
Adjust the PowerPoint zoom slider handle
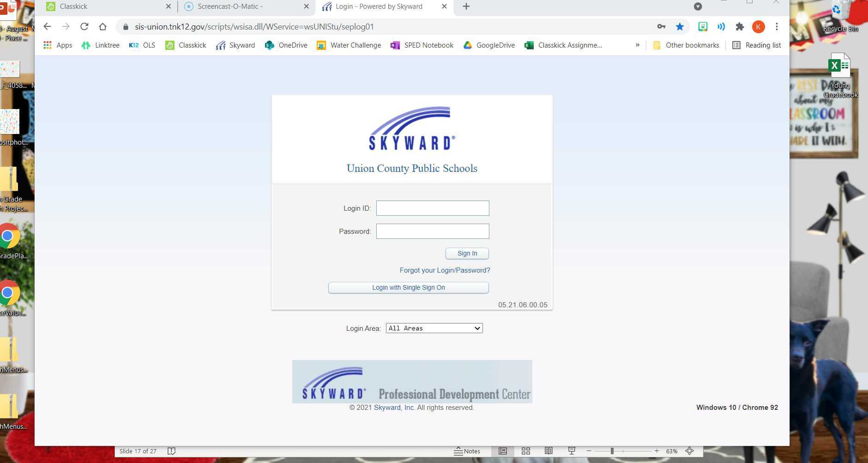click(612, 451)
